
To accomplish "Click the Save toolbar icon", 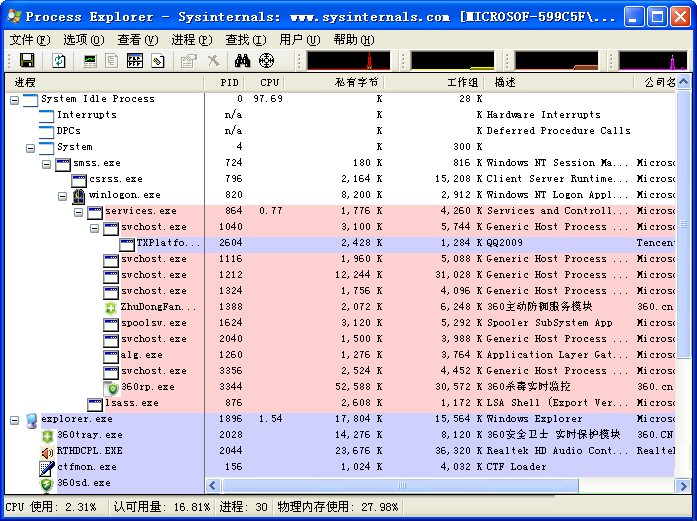I will coord(27,61).
